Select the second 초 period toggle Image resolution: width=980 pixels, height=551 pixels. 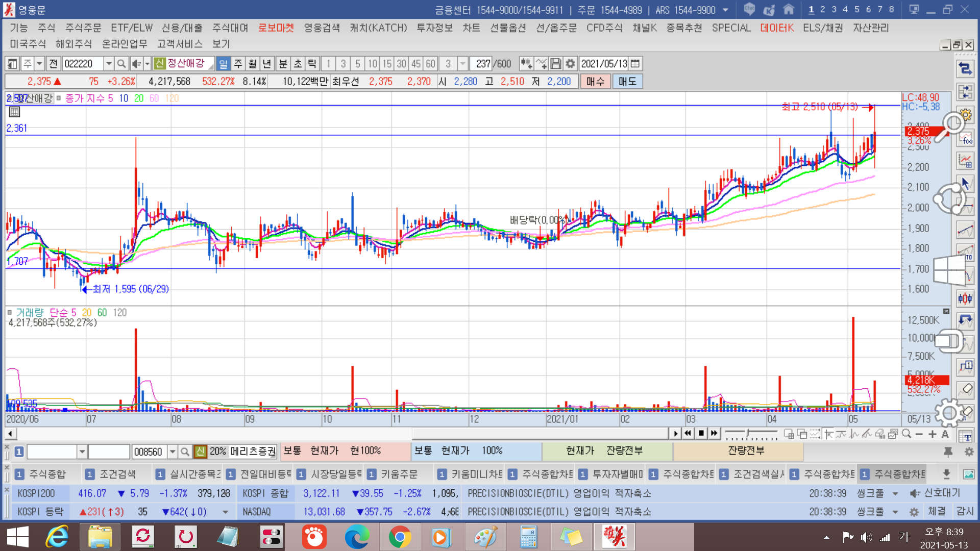click(298, 64)
